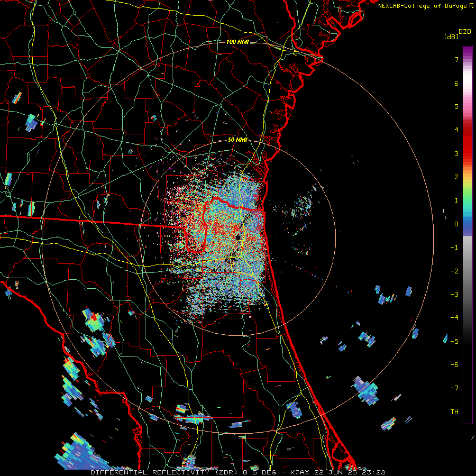
Task: Click the '0.5 DEG' elevation text in the caption
Action: (x=259, y=472)
